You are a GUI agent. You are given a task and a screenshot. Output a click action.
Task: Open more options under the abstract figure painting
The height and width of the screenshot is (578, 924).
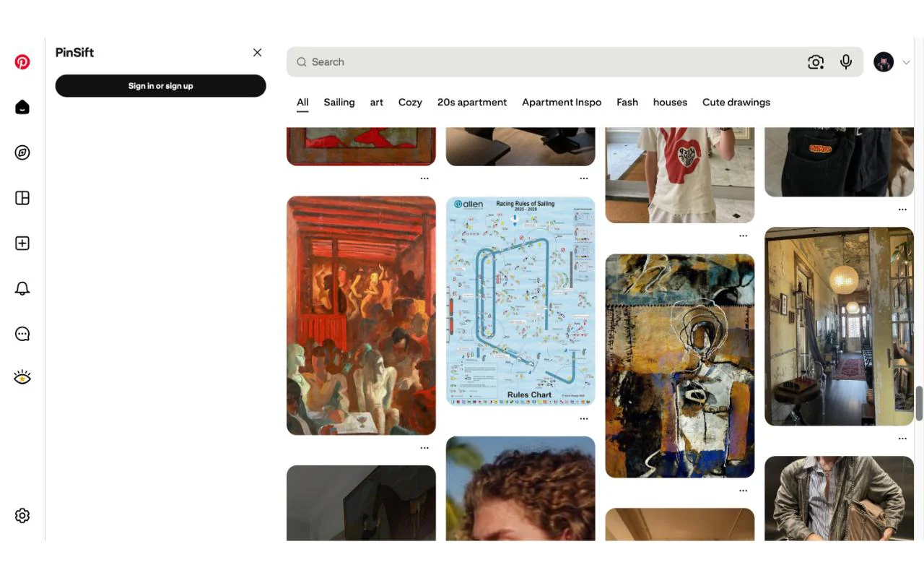click(x=744, y=491)
